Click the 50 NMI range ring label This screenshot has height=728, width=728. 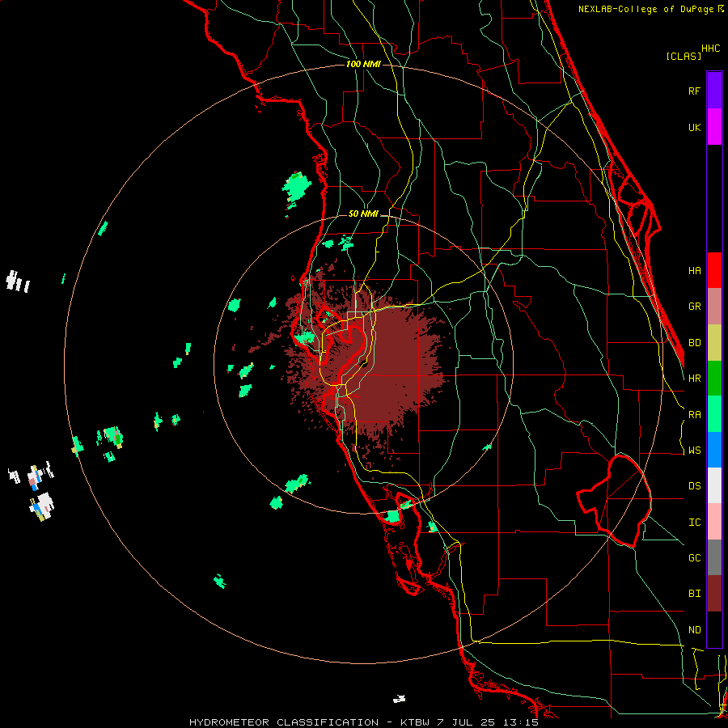[363, 214]
